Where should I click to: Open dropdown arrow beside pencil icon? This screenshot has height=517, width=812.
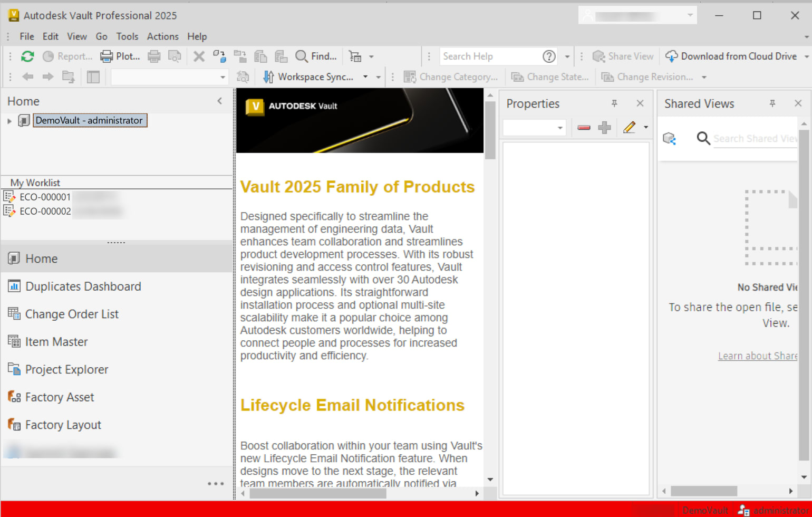(646, 128)
